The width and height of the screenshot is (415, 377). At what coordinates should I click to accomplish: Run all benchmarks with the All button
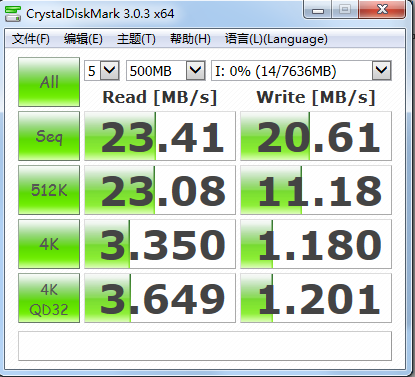point(49,82)
